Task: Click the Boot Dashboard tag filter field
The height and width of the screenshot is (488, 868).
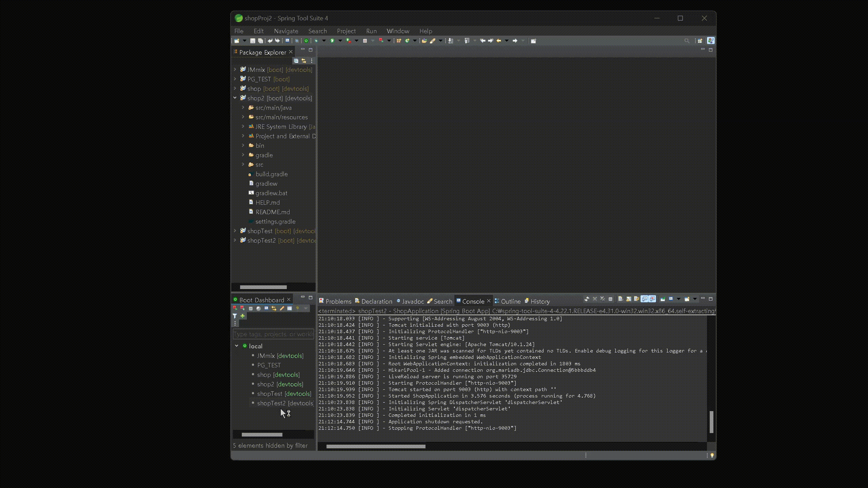Action: pos(273,334)
